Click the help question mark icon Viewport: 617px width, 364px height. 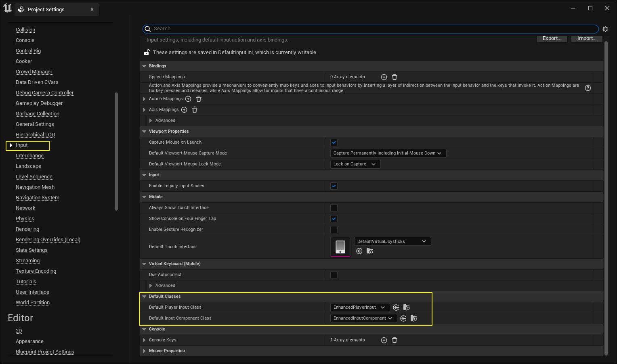coord(588,88)
